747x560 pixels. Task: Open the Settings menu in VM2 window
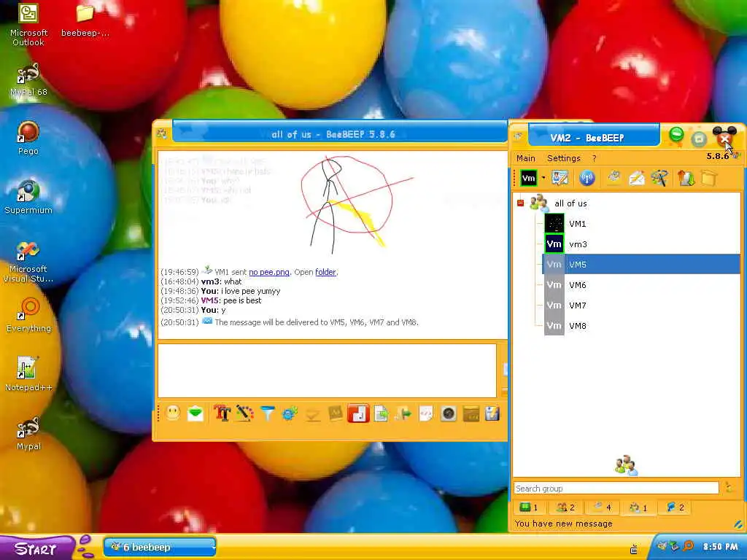(564, 158)
